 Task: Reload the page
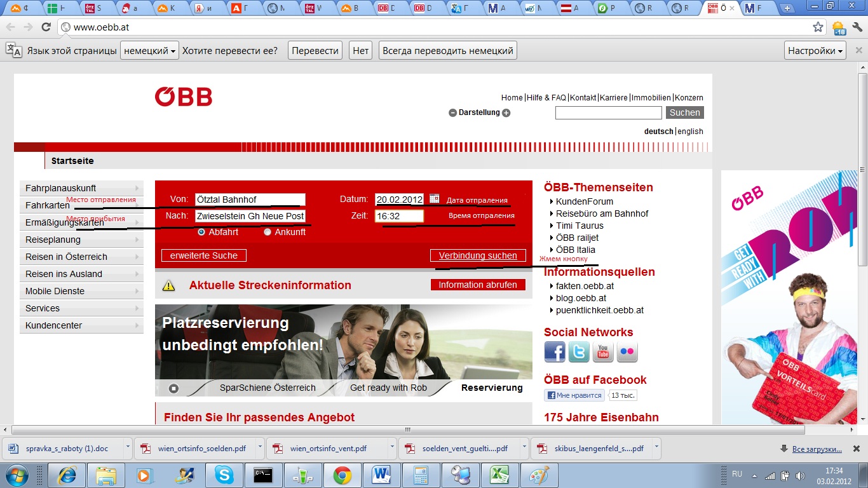46,27
